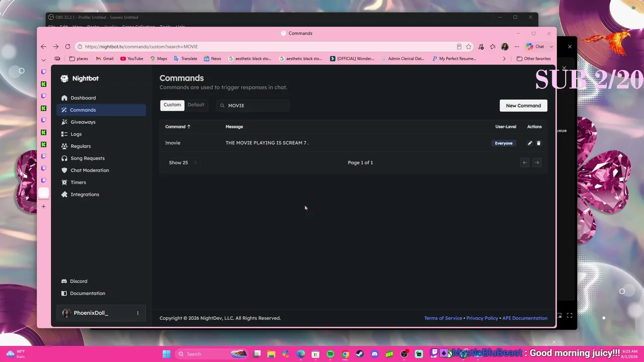Open the Dashboard home icon
Screen dimensions: 644x362
64,98
